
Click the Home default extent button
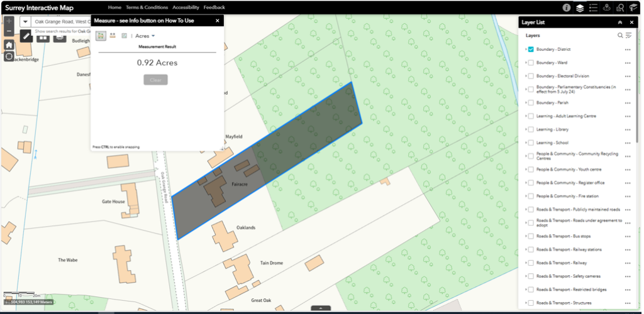[x=9, y=45]
